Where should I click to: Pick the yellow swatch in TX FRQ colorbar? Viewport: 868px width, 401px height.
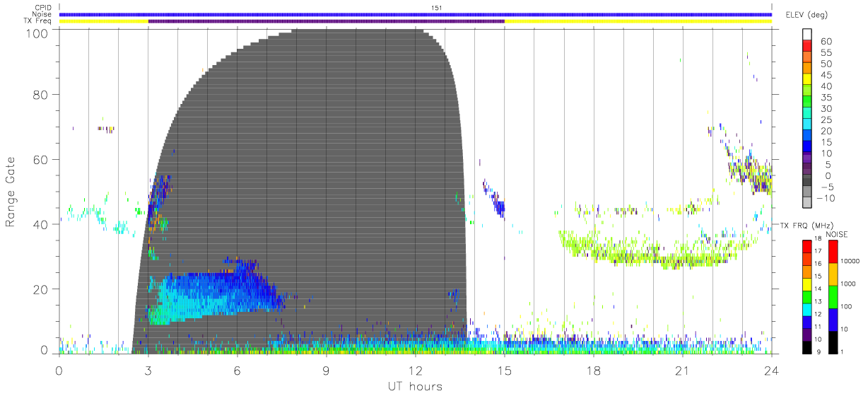point(807,283)
